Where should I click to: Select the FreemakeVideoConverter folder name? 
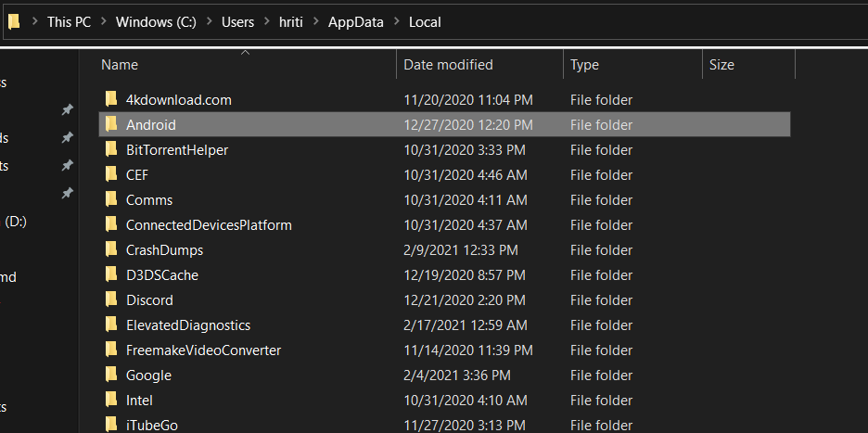pos(203,350)
